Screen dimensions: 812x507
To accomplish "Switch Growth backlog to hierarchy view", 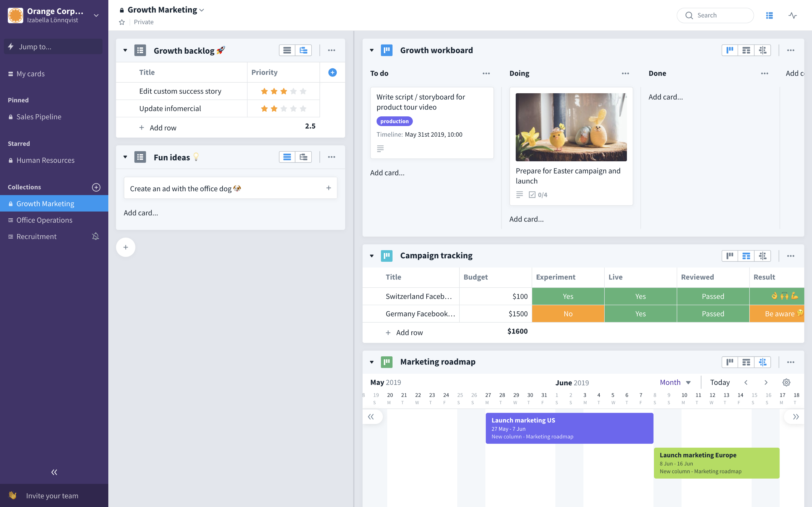I will coord(303,50).
